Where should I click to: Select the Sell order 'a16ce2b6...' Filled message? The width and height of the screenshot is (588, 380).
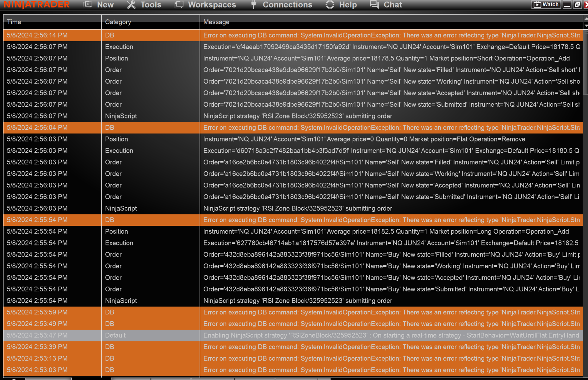pos(391,162)
